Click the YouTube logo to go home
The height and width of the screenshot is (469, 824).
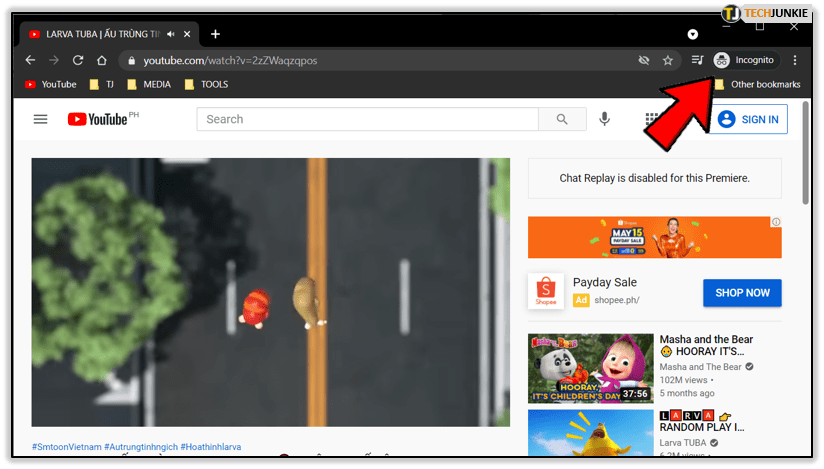tap(98, 119)
